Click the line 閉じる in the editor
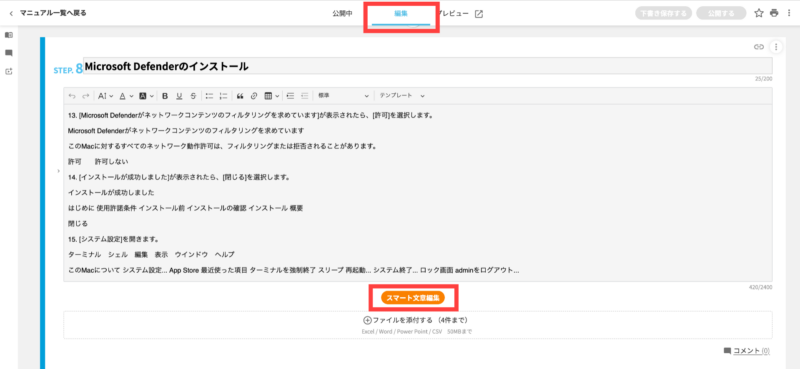 pos(78,224)
